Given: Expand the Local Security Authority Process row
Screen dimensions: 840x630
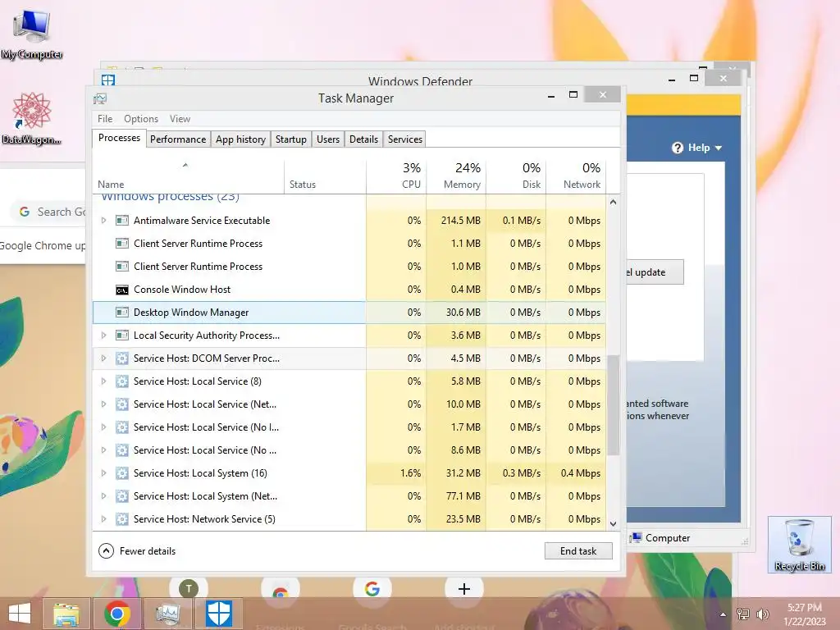Looking at the screenshot, I should (104, 336).
